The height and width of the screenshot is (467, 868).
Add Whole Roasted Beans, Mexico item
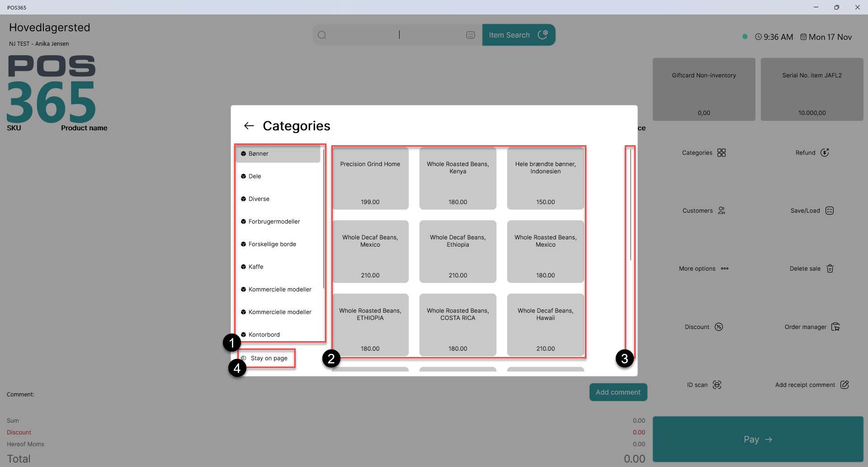tap(546, 252)
